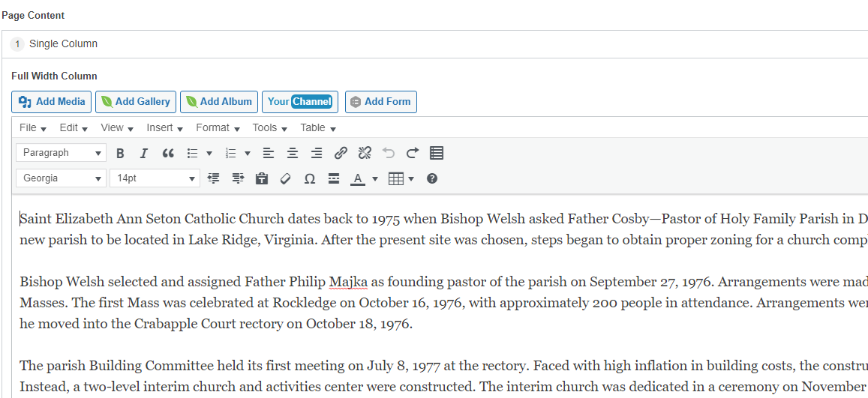Click the toolbar toggle icon

pos(437,153)
